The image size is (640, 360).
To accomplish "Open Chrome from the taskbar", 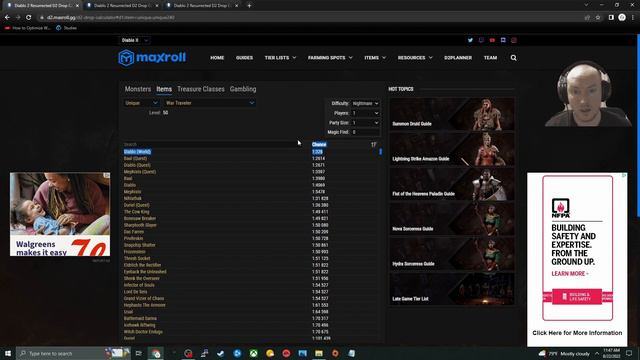I will (x=156, y=353).
